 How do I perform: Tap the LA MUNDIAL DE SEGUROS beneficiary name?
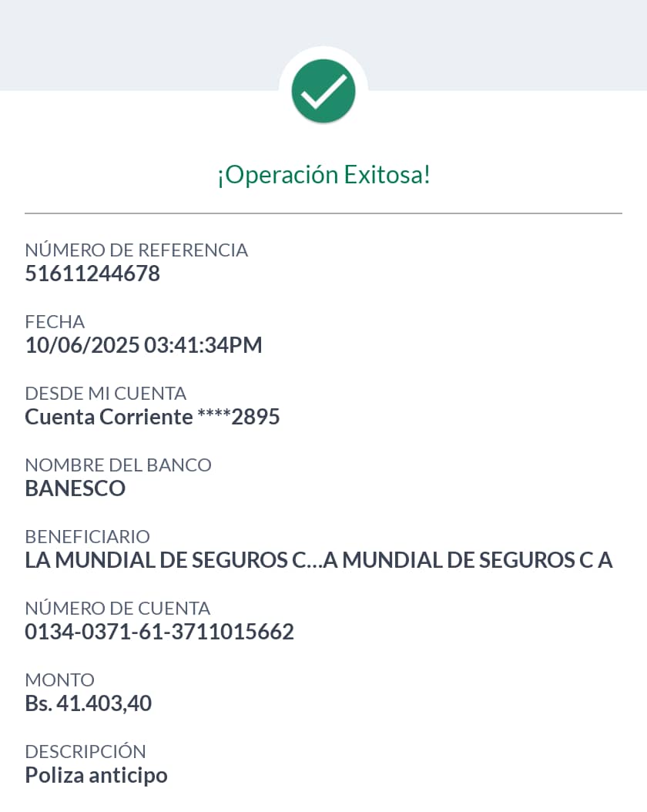[x=319, y=560]
